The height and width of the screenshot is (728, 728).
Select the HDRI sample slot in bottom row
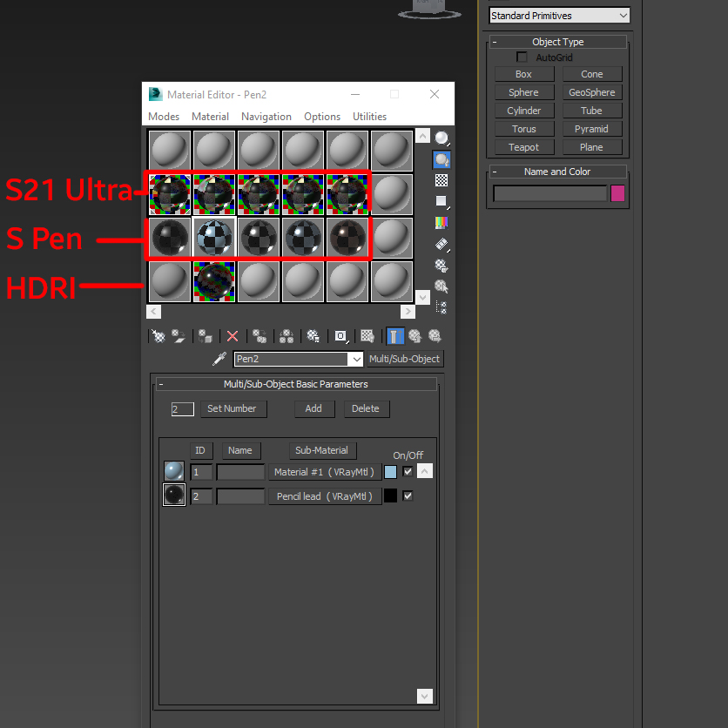pyautogui.click(x=214, y=281)
